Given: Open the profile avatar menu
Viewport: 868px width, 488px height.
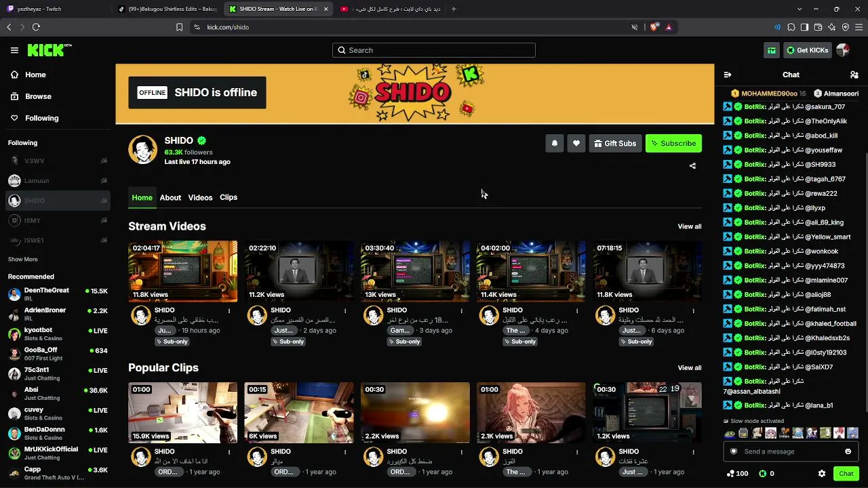Looking at the screenshot, I should click(843, 50).
